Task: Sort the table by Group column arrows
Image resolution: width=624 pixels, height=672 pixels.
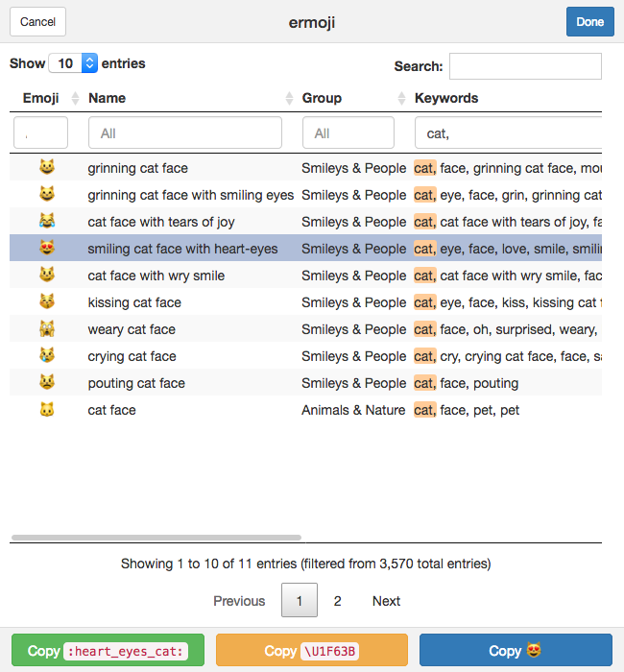Action: coord(401,98)
